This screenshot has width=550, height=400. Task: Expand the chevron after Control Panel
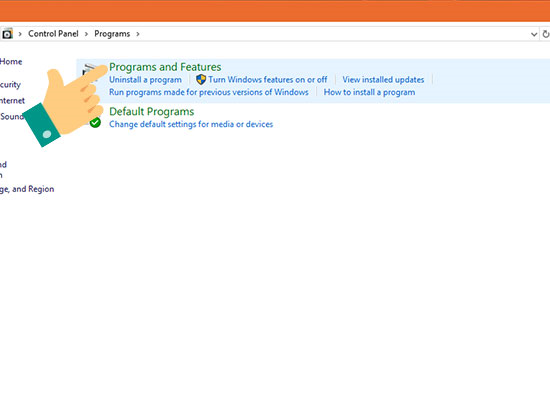point(86,34)
